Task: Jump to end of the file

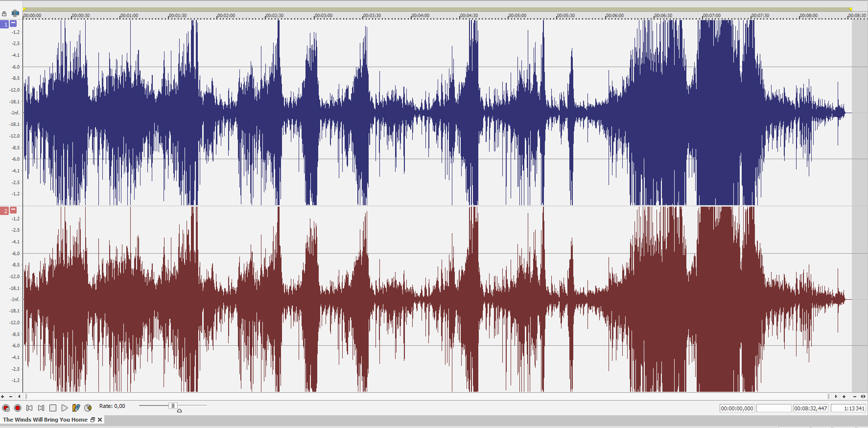Action: (41, 408)
